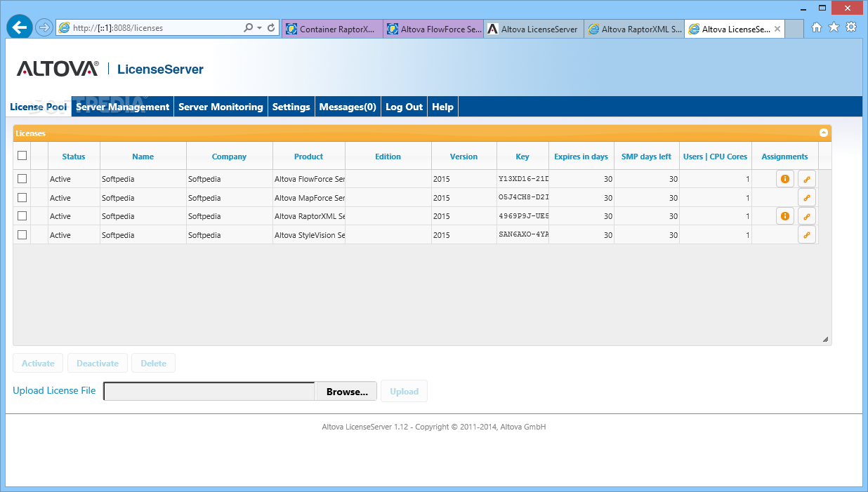The width and height of the screenshot is (868, 492).
Task: Click the license file path input field
Action: (x=209, y=392)
